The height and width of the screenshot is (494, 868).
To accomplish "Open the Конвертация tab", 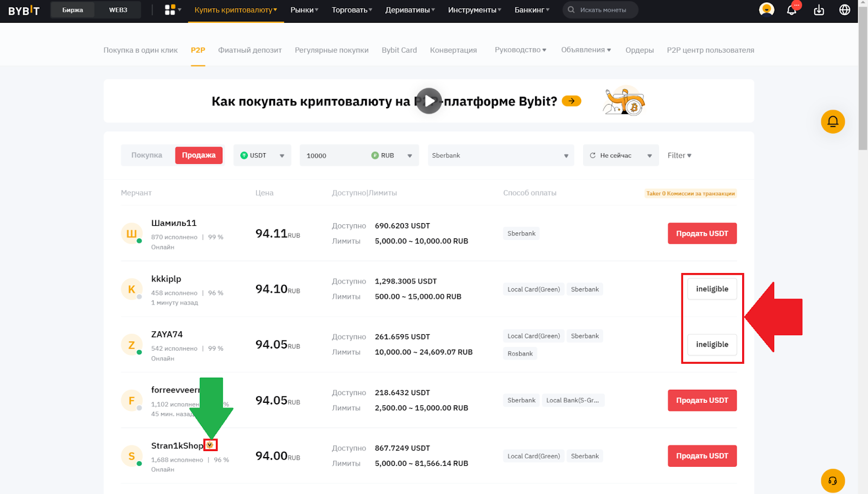I will [x=454, y=50].
